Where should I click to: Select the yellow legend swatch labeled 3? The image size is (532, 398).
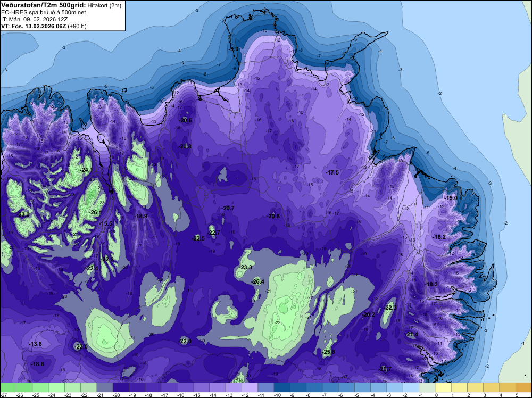492,387
